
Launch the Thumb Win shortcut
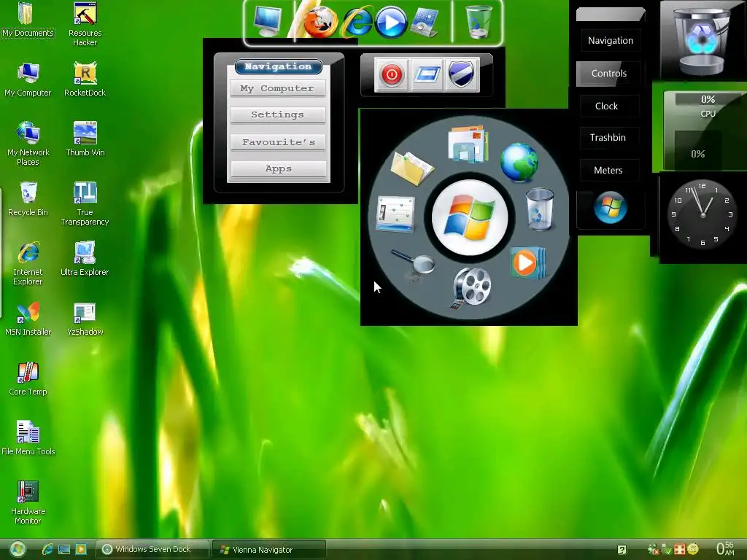pyautogui.click(x=85, y=139)
